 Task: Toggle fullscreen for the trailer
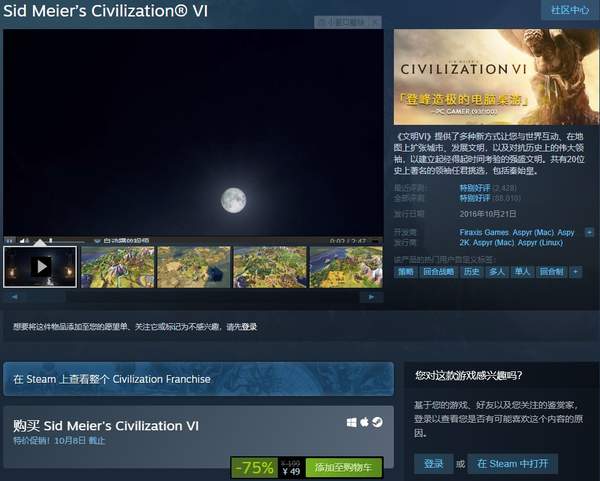tap(375, 241)
